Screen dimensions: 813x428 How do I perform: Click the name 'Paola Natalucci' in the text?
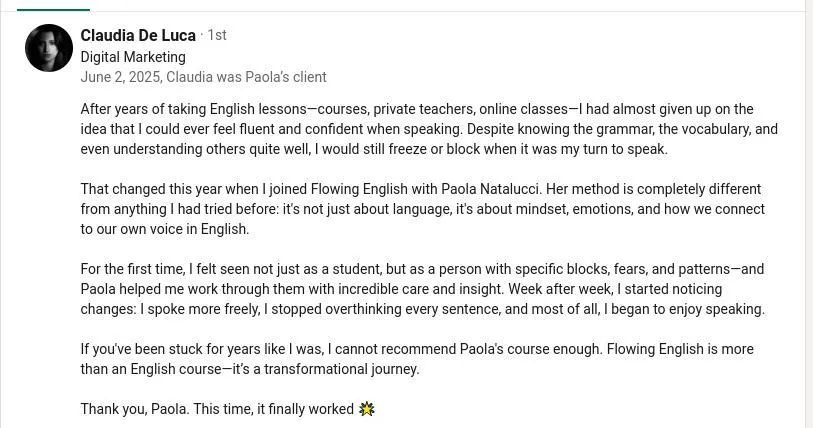point(491,189)
